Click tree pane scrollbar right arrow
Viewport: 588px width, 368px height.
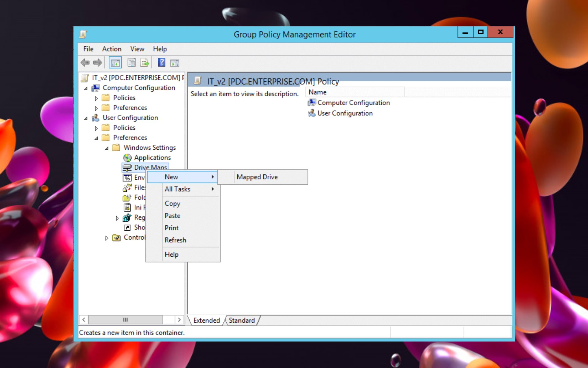pyautogui.click(x=179, y=320)
